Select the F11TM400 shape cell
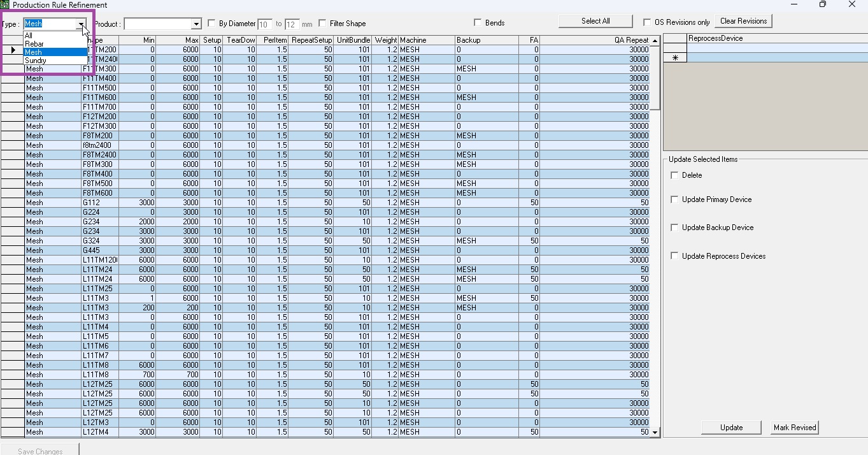868x455 pixels. [100, 78]
